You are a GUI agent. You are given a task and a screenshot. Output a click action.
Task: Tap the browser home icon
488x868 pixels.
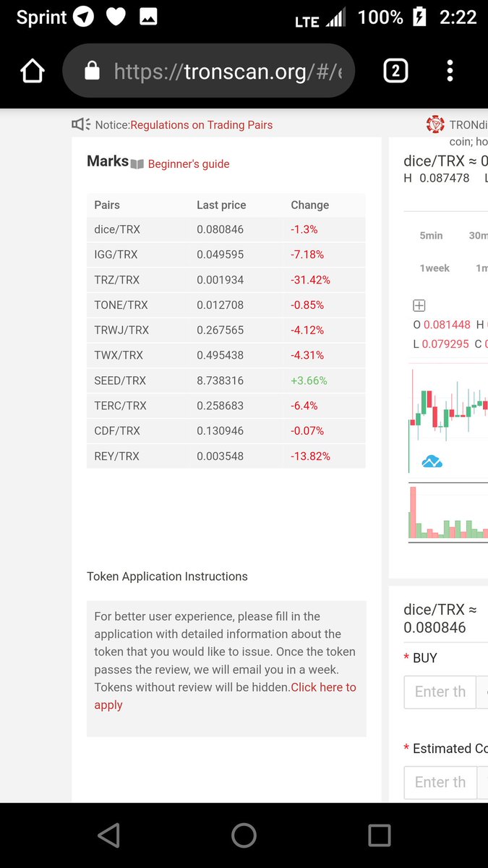33,71
